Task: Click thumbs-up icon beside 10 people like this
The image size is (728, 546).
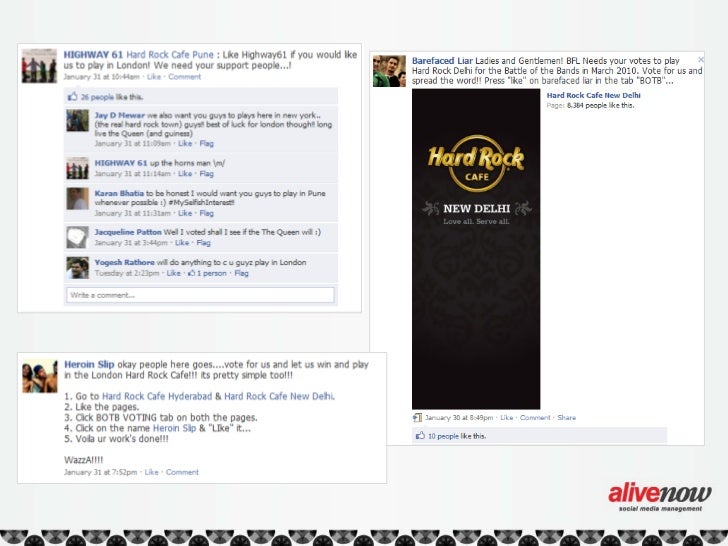Action: pyautogui.click(x=420, y=436)
